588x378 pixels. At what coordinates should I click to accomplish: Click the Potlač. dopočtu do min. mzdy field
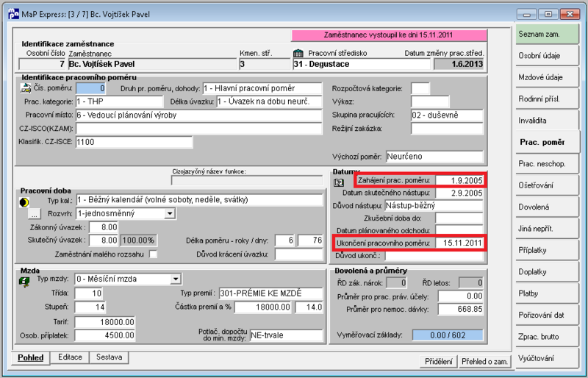tap(286, 335)
